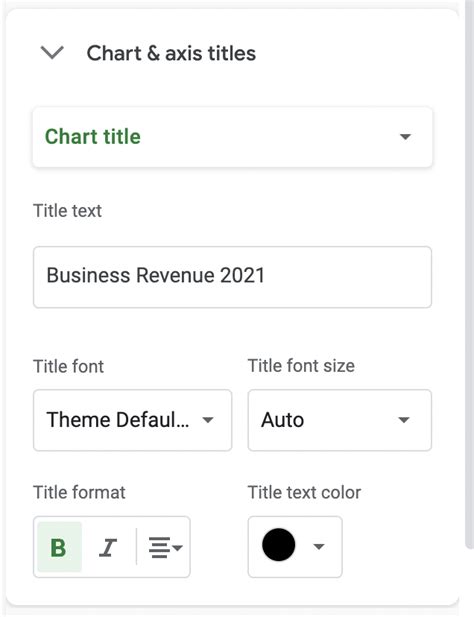474x617 pixels.
Task: Click the Business Revenue 2021 text field
Action: (232, 277)
